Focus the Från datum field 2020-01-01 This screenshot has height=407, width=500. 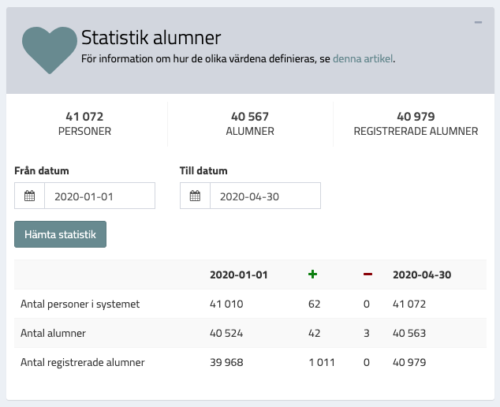point(100,196)
